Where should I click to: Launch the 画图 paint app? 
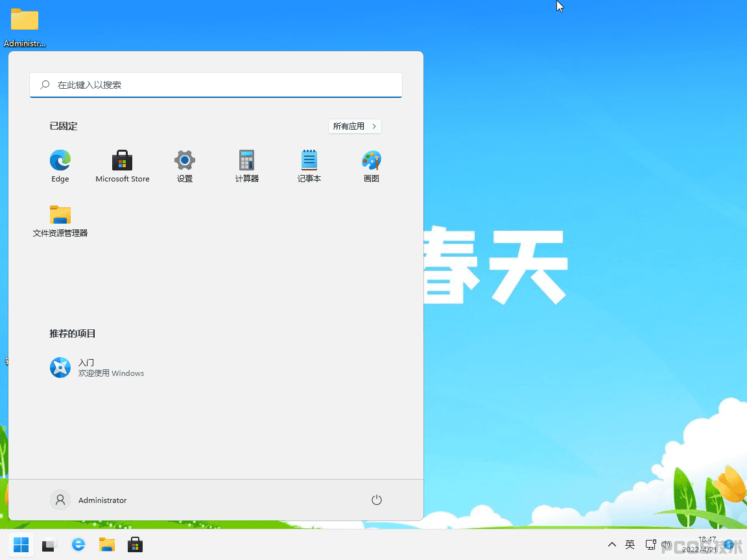click(x=372, y=165)
